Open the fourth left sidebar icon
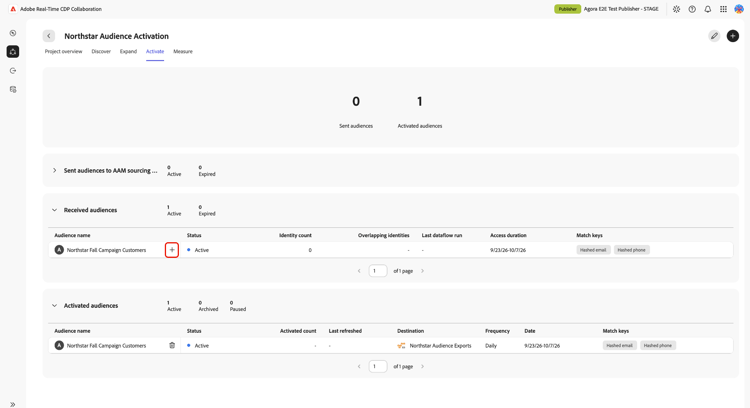 (13, 89)
